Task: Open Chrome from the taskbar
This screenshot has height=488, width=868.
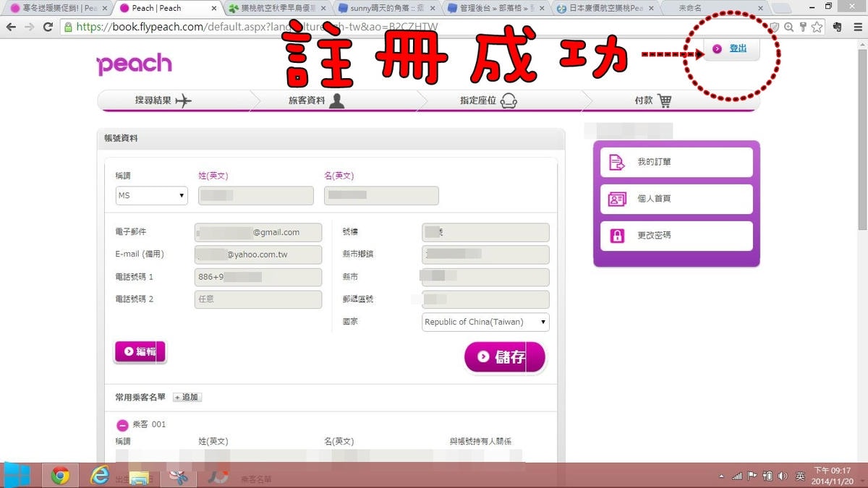Action: [x=60, y=475]
